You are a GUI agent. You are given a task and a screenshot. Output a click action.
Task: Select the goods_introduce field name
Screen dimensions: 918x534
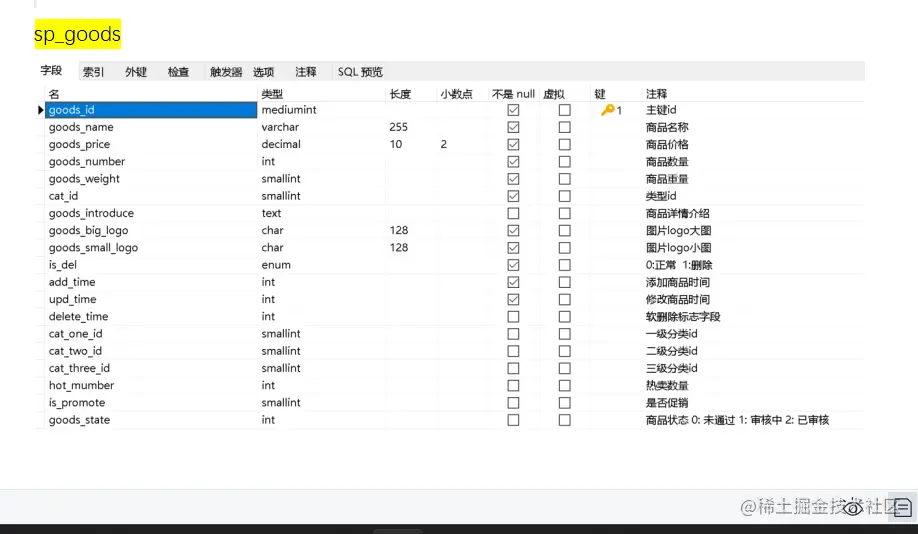91,213
